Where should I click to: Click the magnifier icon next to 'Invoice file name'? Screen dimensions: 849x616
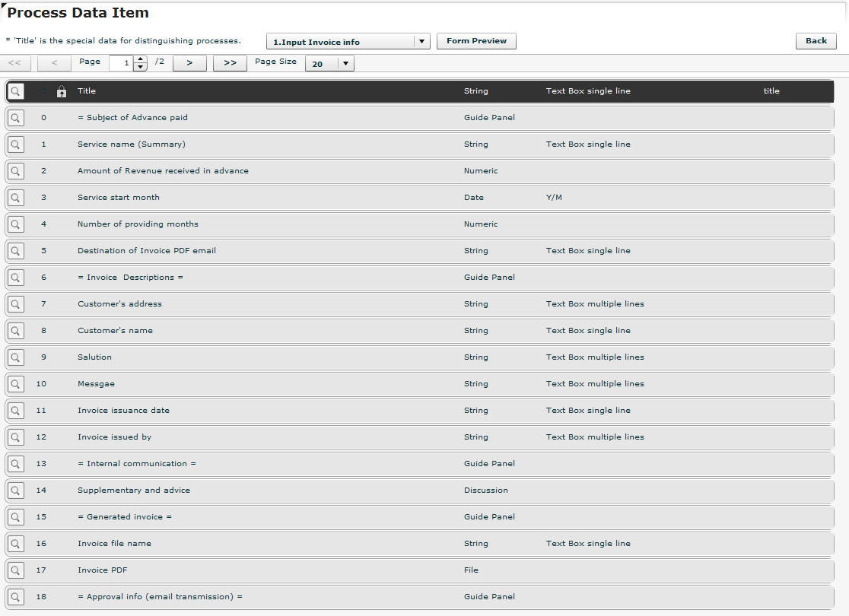[x=15, y=543]
